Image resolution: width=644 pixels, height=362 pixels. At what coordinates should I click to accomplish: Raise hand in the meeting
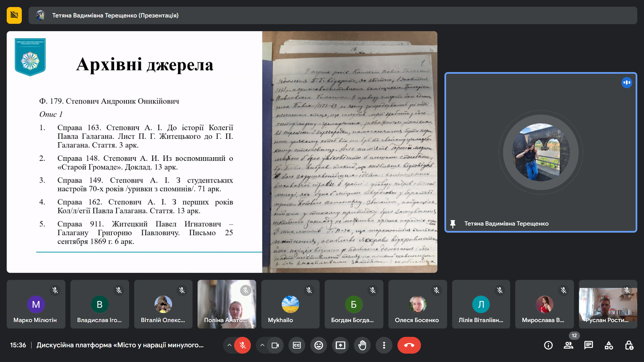coord(362,345)
